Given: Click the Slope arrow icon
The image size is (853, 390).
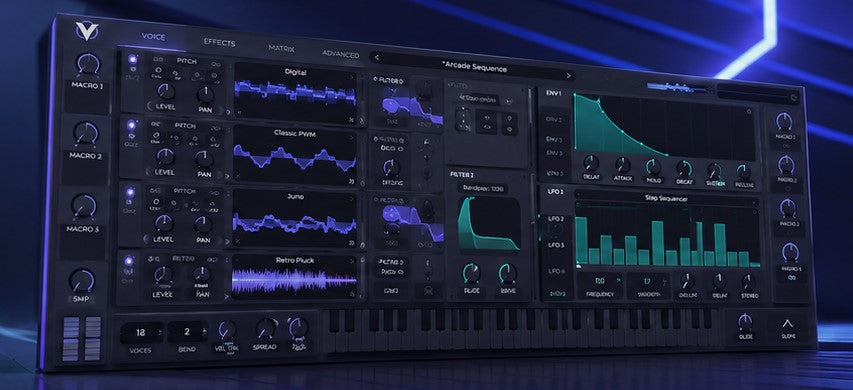Looking at the screenshot, I should pyautogui.click(x=788, y=324).
